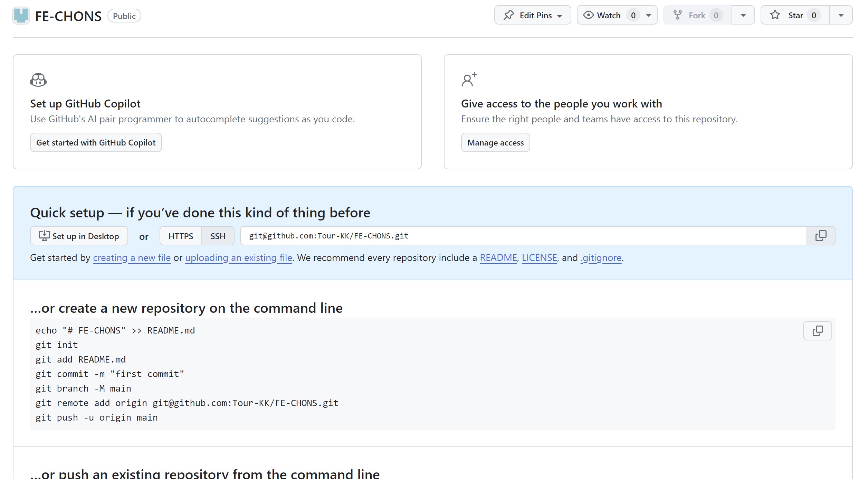The image size is (868, 479).
Task: Copy the SSH clone URL with copy icon
Action: [821, 236]
